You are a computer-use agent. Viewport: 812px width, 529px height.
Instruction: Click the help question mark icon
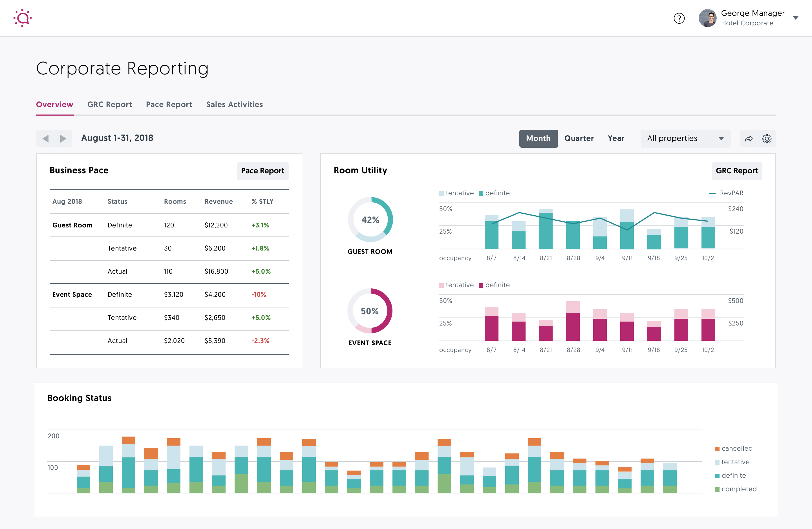[679, 18]
